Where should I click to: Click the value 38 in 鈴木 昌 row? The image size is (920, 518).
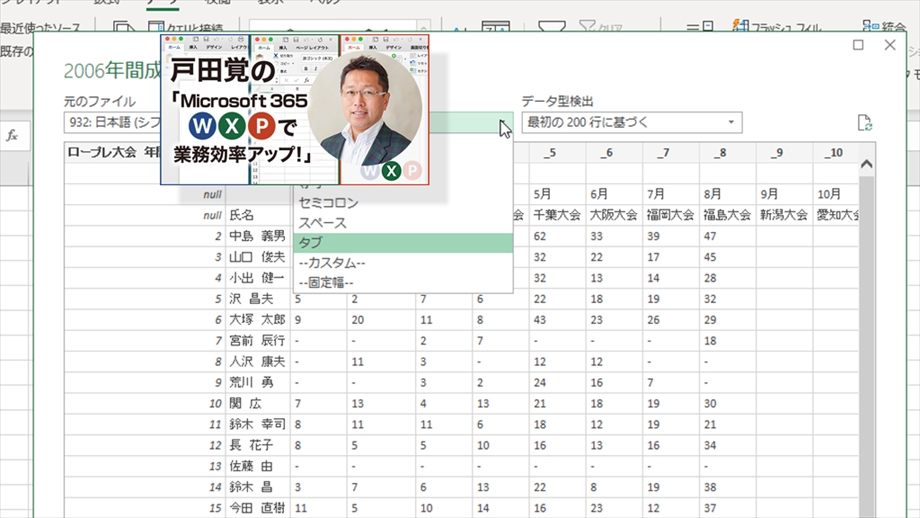(710, 487)
